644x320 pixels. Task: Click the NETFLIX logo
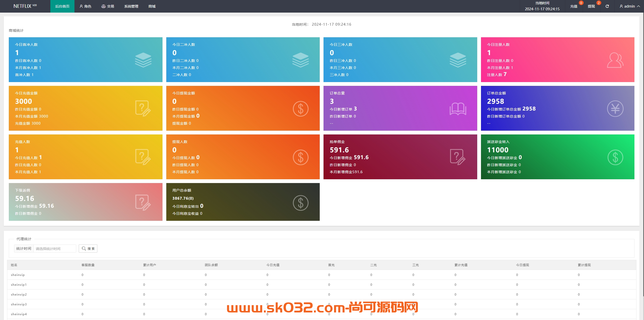tap(25, 6)
